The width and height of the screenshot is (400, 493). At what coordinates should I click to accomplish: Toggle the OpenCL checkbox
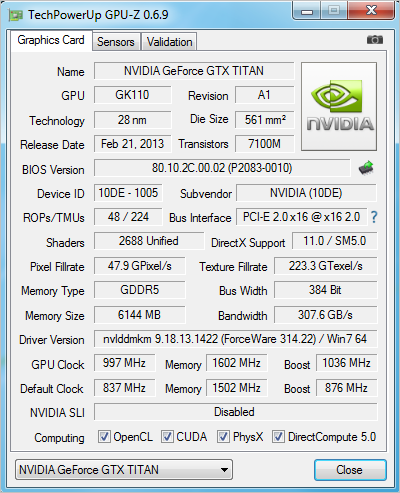tap(104, 437)
